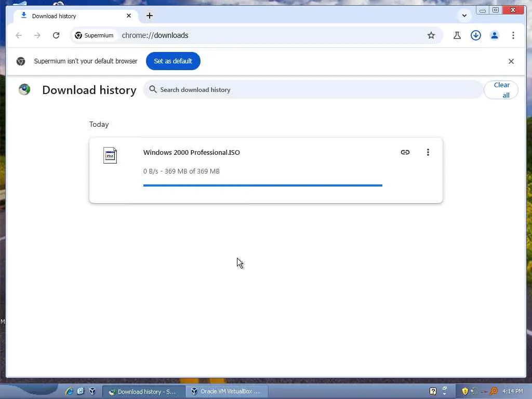The image size is (532, 399).
Task: Switch to Oracle VM VirtualBox taskbar button
Action: [x=227, y=392]
